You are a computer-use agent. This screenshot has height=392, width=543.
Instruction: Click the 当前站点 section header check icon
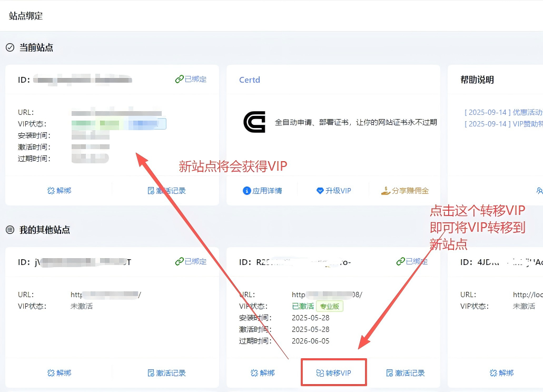(10, 47)
